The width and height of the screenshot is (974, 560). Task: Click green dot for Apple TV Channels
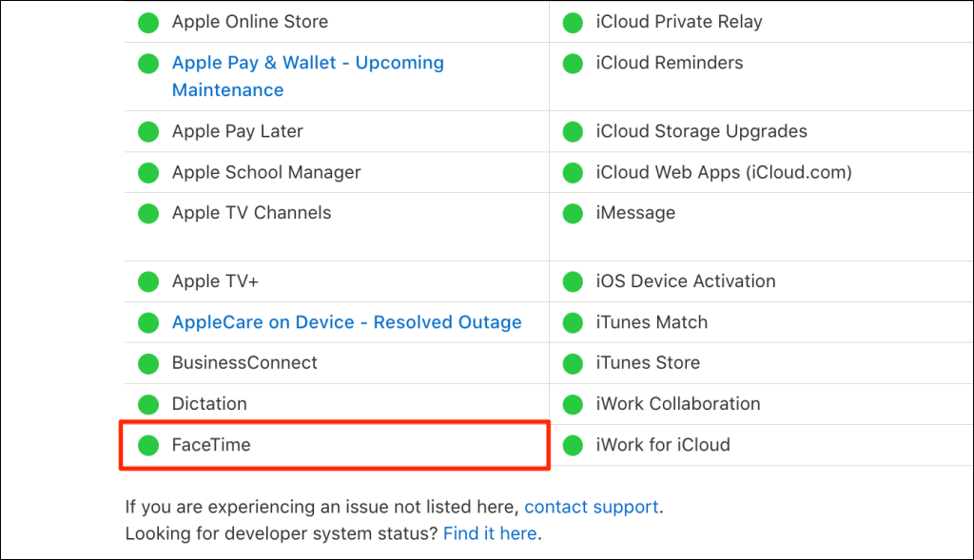pos(148,214)
